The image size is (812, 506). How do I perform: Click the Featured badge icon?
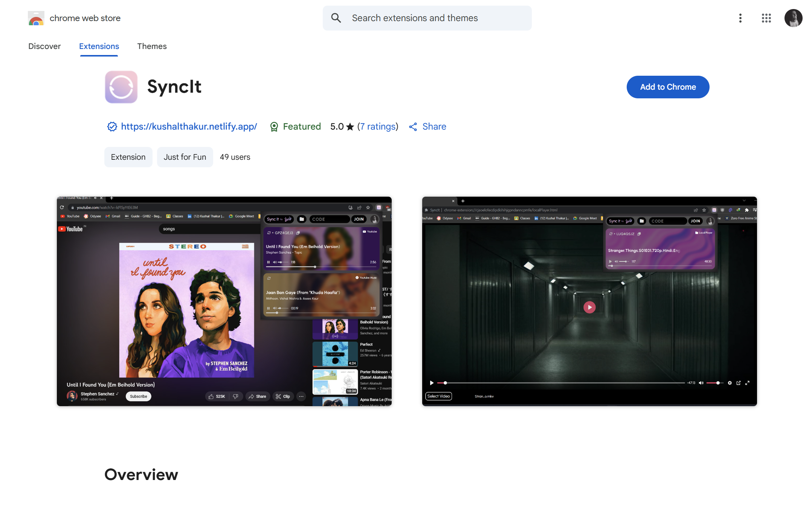point(274,127)
